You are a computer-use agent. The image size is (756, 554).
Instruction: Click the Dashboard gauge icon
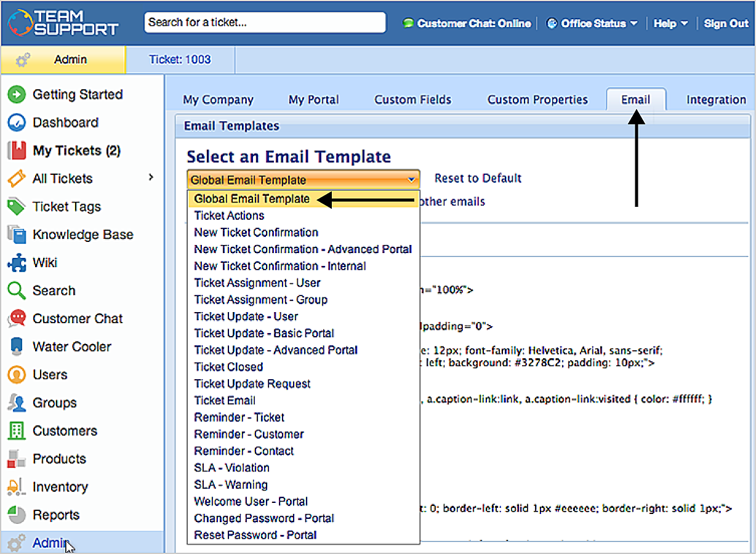[16, 122]
